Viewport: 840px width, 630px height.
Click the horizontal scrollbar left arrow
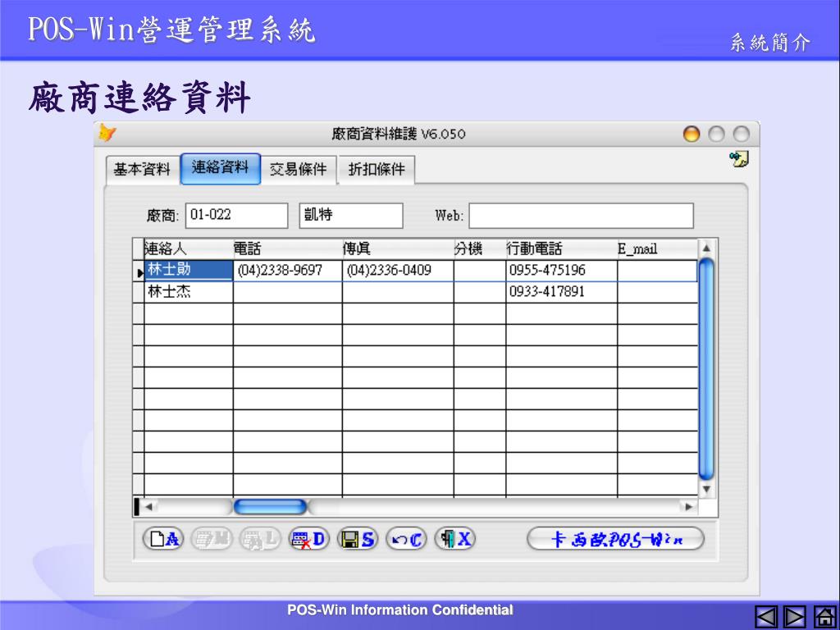pyautogui.click(x=149, y=506)
